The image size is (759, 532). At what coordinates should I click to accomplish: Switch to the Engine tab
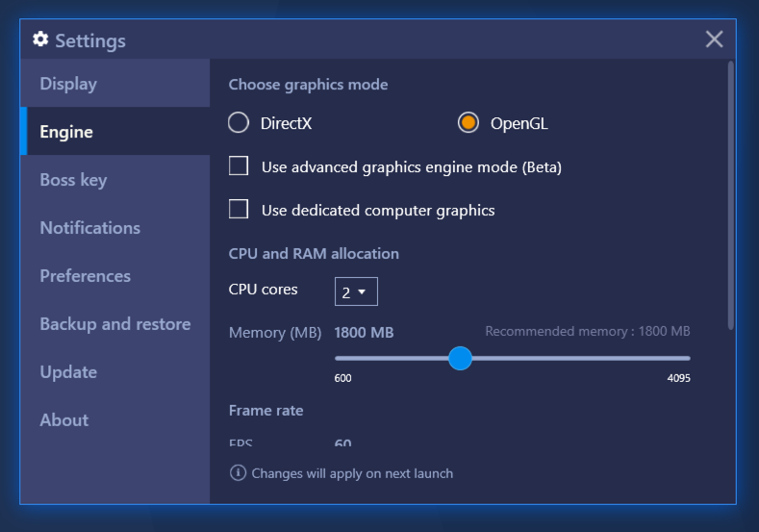[66, 132]
